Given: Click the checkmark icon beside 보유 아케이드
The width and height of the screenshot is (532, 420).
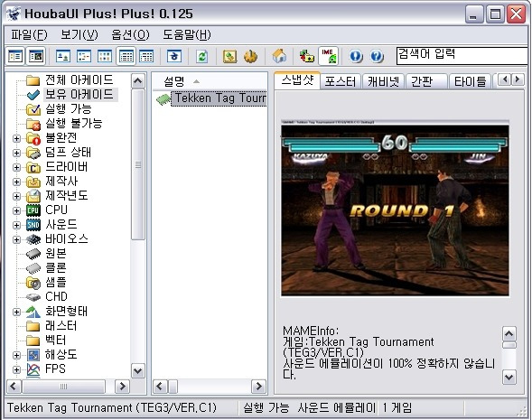Looking at the screenshot, I should tap(33, 95).
